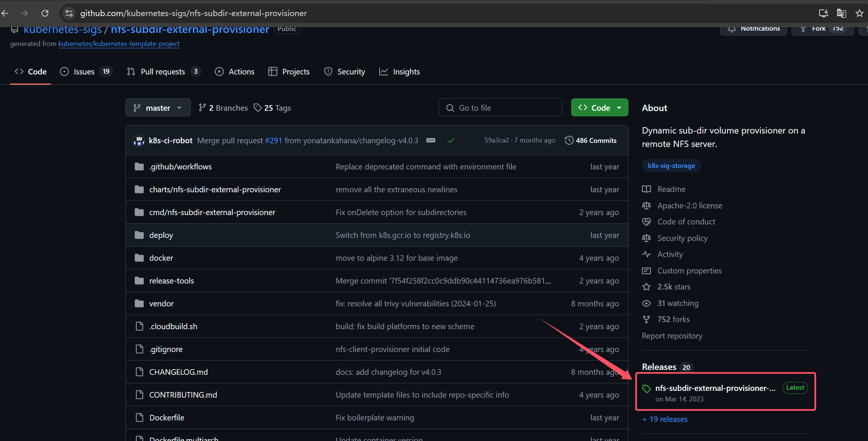Bookmark page with the star icon
This screenshot has width=868, height=441.
[x=859, y=13]
